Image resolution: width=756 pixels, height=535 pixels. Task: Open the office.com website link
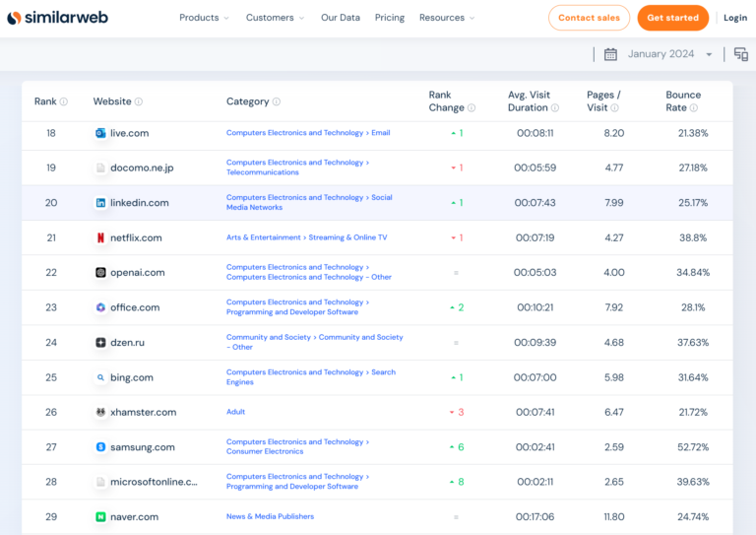(135, 307)
